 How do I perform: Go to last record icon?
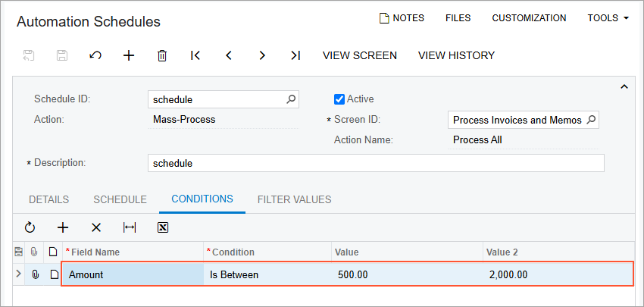coord(295,55)
